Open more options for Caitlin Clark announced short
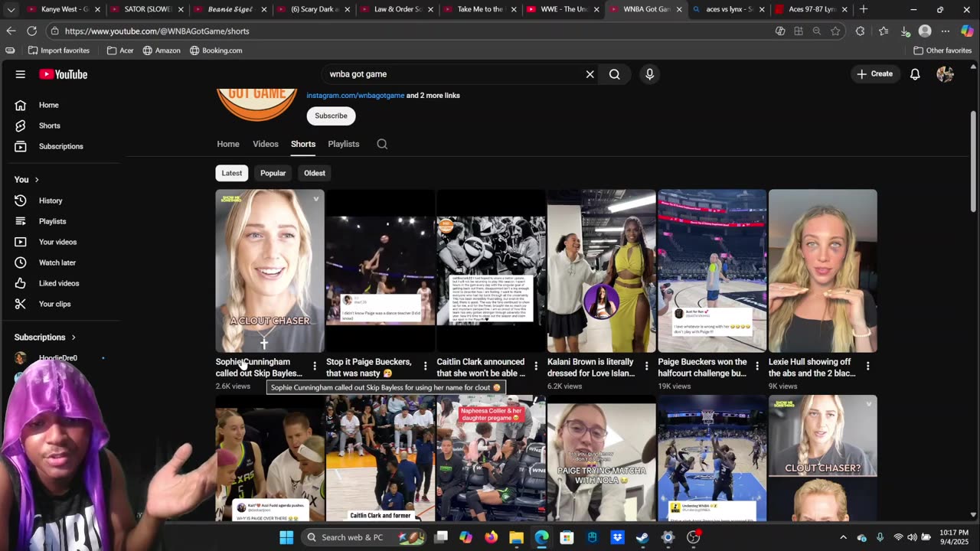 tap(535, 367)
